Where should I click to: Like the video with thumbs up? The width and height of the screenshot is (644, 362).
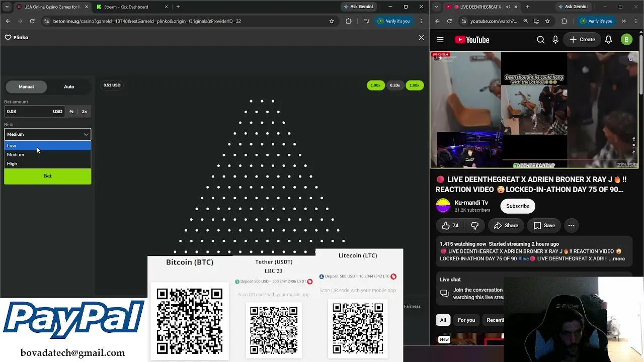point(450,226)
